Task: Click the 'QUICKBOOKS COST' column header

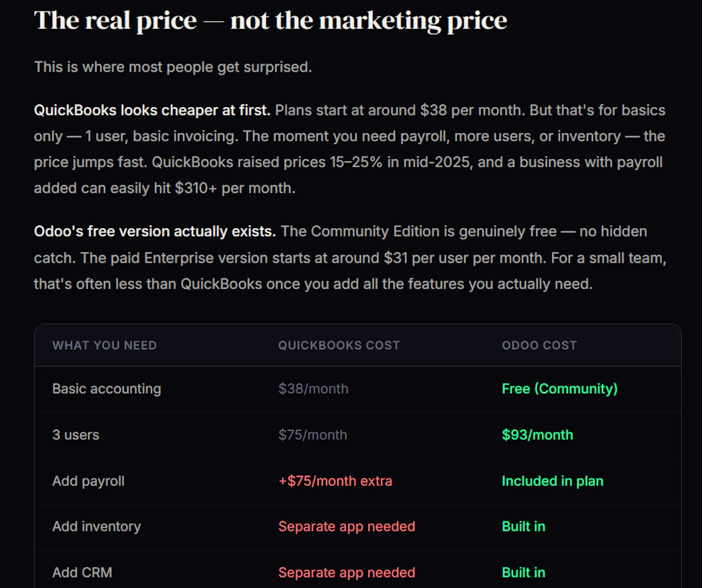Action: tap(339, 345)
